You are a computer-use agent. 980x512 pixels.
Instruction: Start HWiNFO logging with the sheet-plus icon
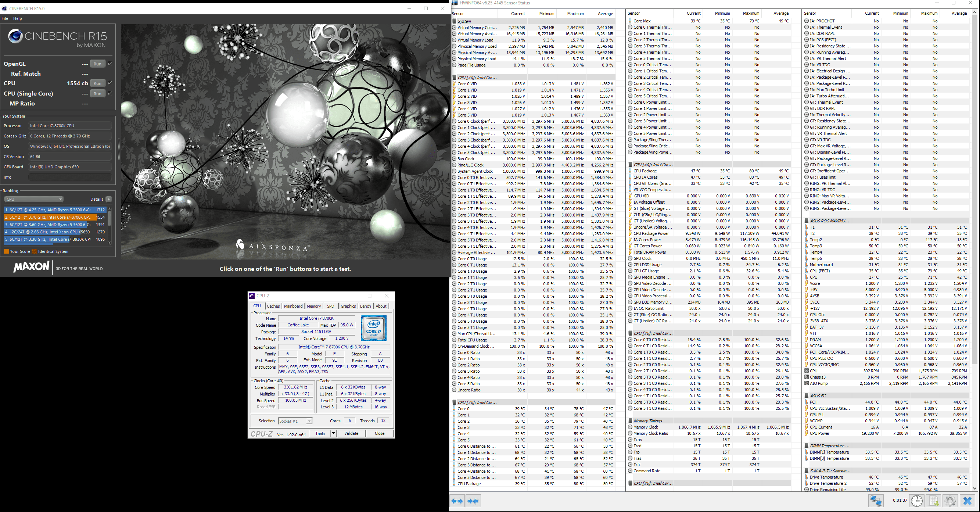pyautogui.click(x=934, y=501)
